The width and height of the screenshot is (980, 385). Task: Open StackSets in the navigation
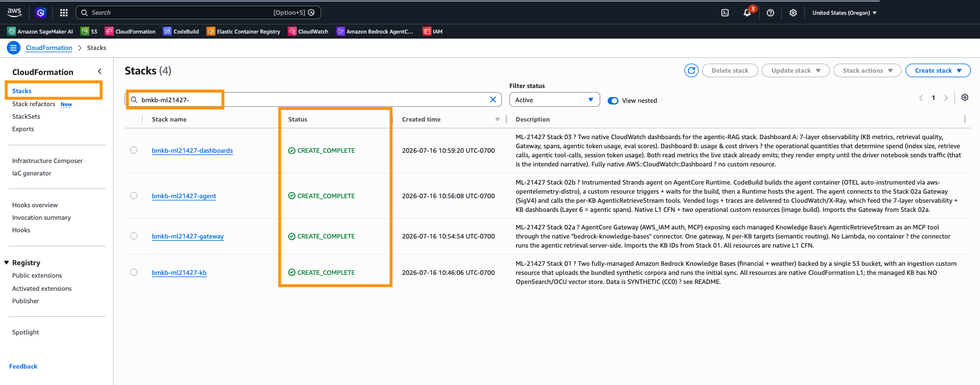[x=26, y=116]
